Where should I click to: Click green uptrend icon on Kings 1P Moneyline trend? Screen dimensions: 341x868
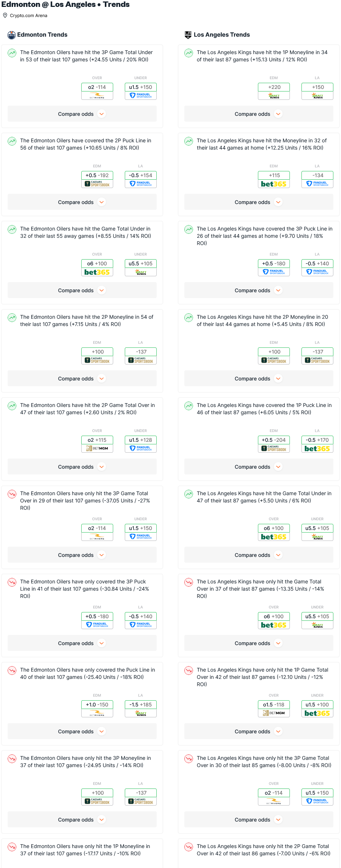pyautogui.click(x=189, y=53)
